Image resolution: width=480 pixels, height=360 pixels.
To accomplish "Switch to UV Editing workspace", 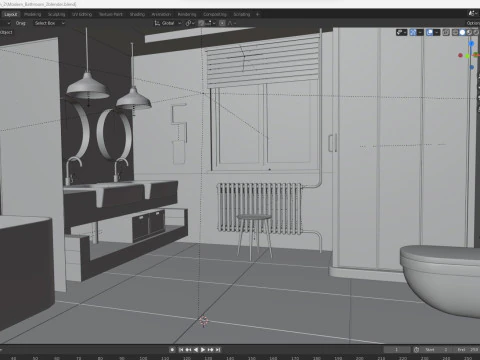I will [82, 14].
